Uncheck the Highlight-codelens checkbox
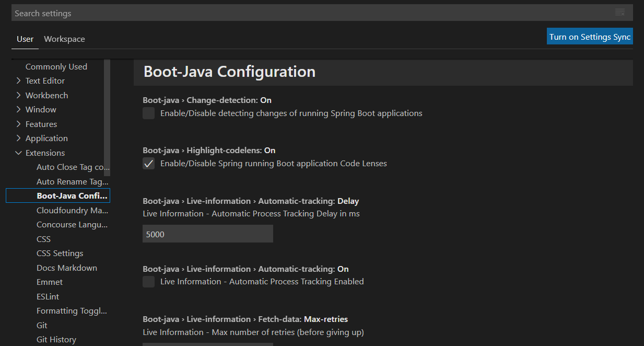Viewport: 644px width, 346px height. 149,164
